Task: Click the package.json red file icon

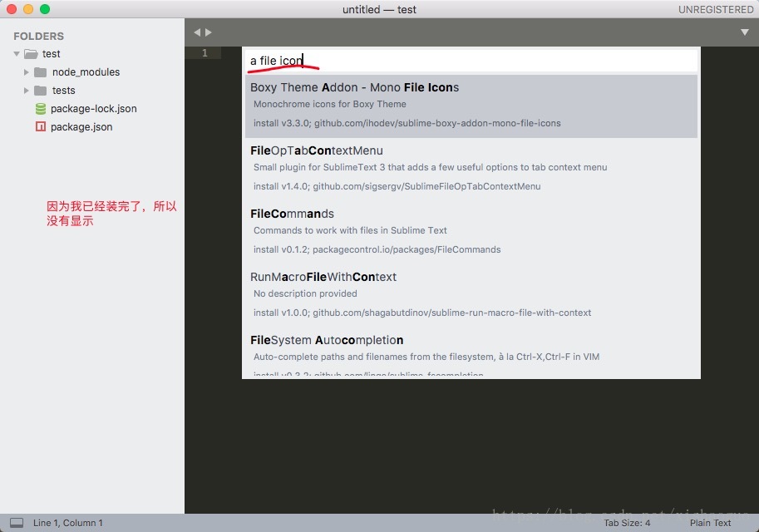Action: [x=41, y=127]
